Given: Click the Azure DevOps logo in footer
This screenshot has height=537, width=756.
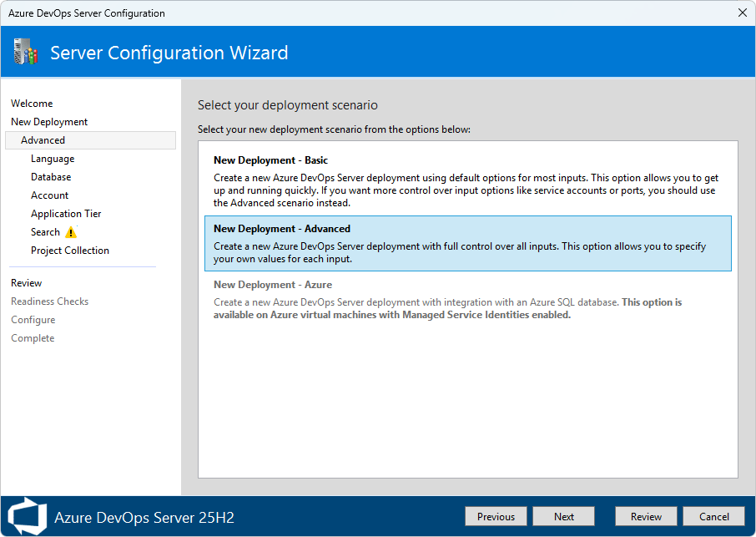Looking at the screenshot, I should point(27,516).
